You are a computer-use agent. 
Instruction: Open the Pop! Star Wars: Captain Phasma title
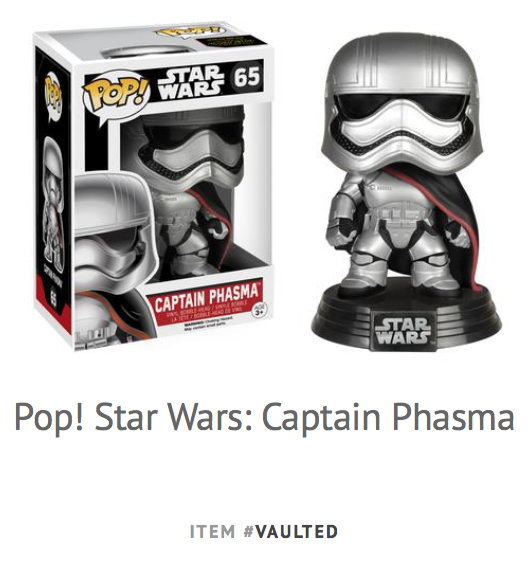tap(264, 419)
